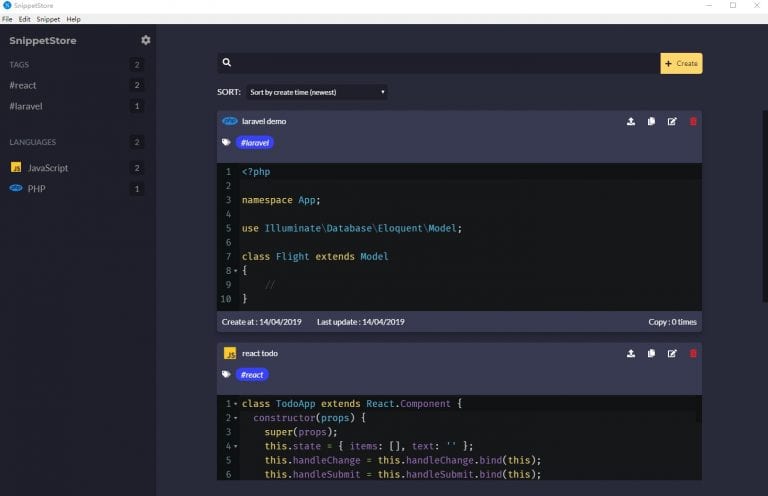The height and width of the screenshot is (496, 768).
Task: Copy the react todo snippet
Action: pyautogui.click(x=651, y=354)
